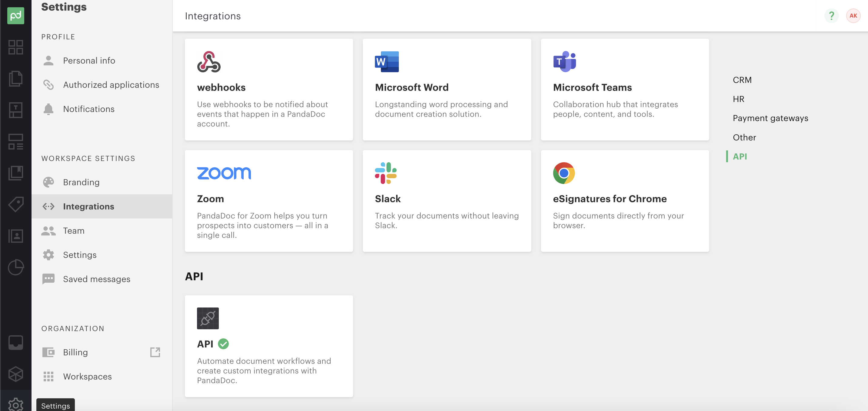The width and height of the screenshot is (868, 411).
Task: Open Saved messages settings
Action: (x=96, y=279)
